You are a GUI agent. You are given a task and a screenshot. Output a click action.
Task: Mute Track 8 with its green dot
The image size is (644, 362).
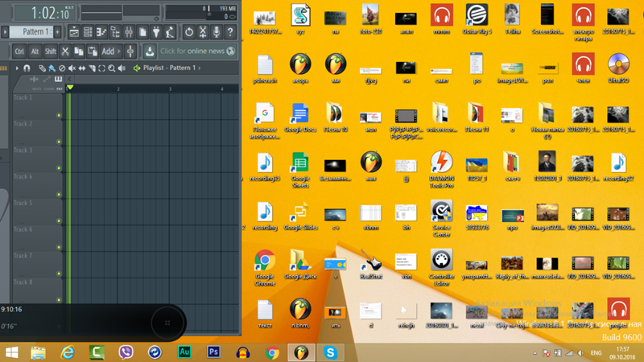59,300
